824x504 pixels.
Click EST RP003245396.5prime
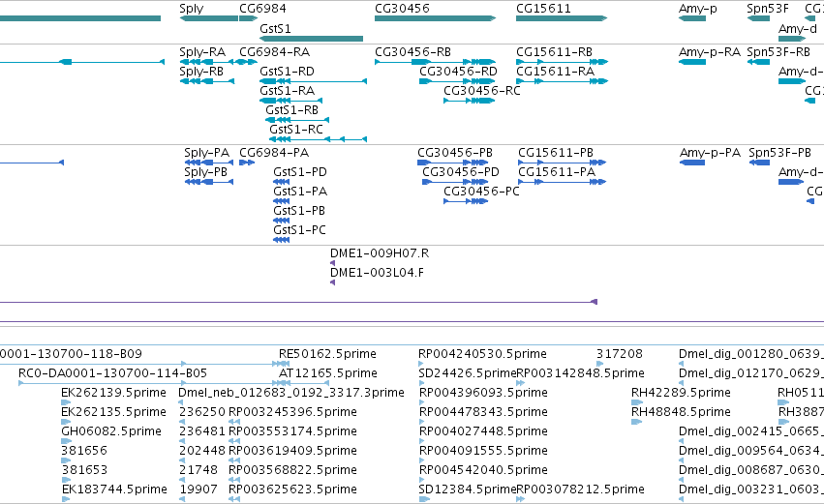[x=292, y=412]
